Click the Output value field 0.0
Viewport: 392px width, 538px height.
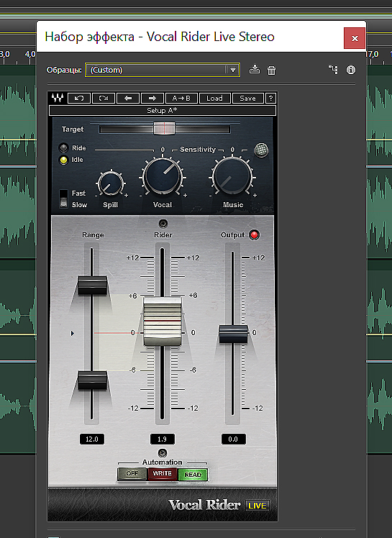point(233,439)
